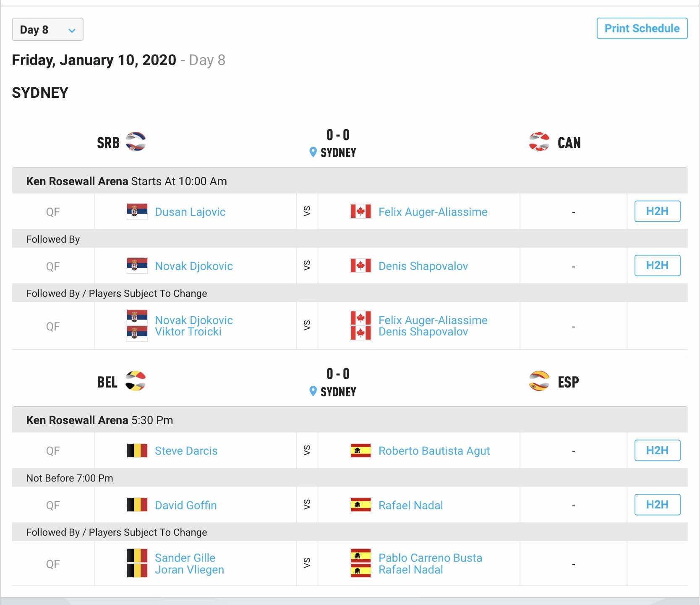Click the Print Schedule button
Screen dimensions: 700x605
coord(642,29)
